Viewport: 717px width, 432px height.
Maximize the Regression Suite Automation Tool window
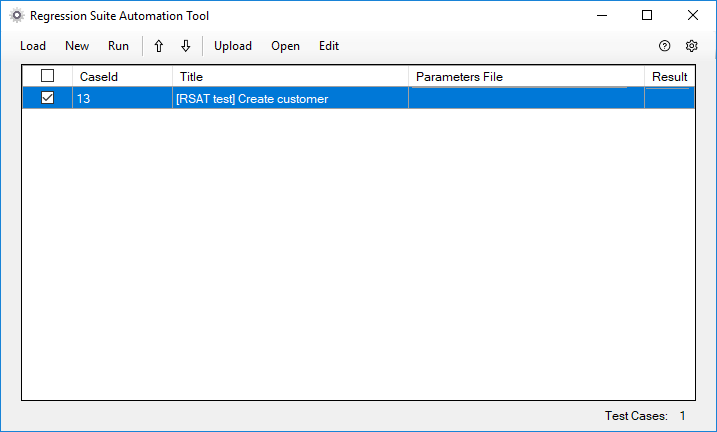[647, 16]
